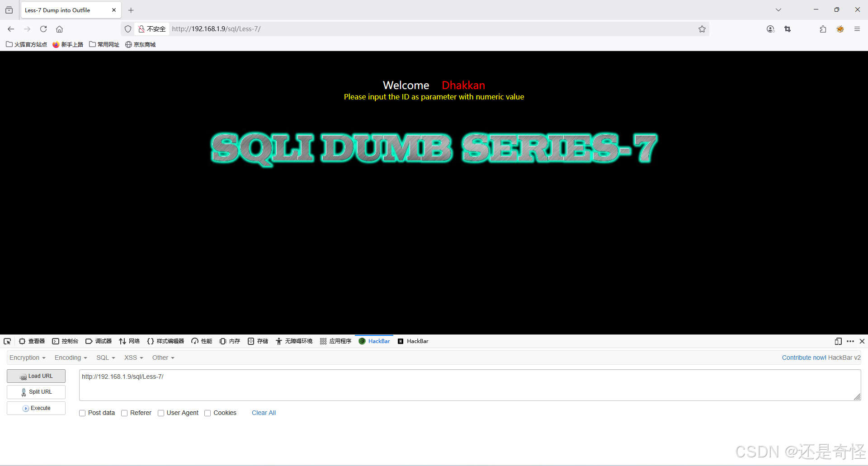Open devtools more options ellipsis
This screenshot has width=868, height=466.
850,341
